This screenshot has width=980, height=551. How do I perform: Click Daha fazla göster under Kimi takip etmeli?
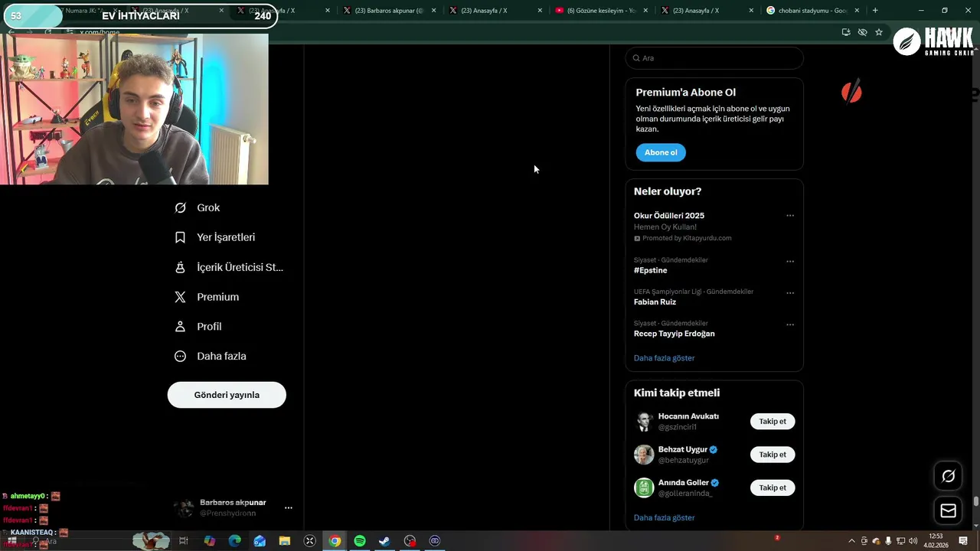click(664, 518)
